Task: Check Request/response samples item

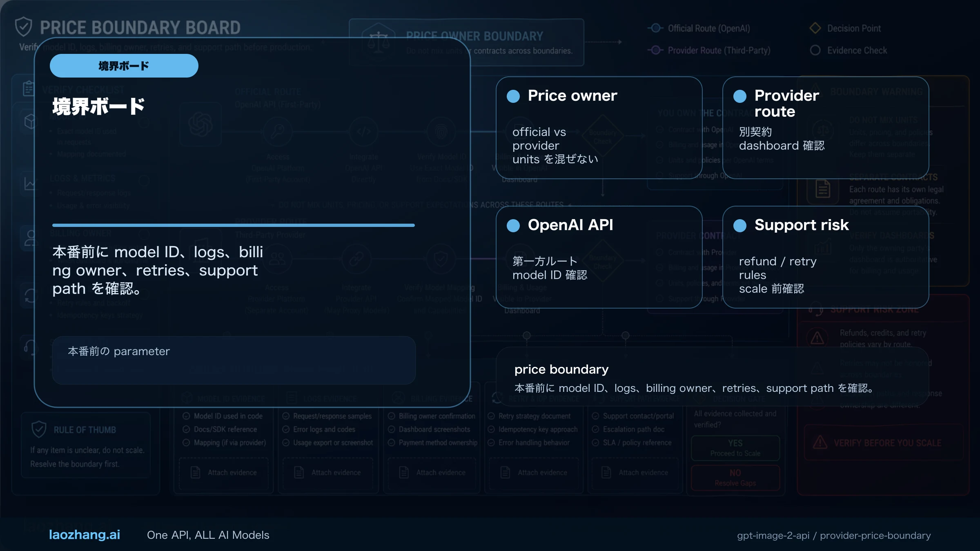Action: 286,416
